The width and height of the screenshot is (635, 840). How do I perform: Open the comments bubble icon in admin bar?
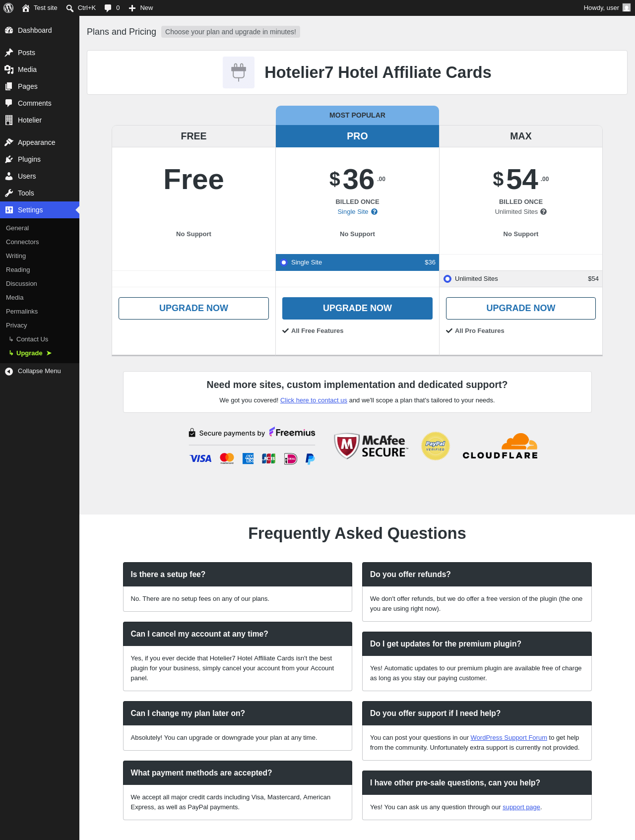pyautogui.click(x=108, y=8)
